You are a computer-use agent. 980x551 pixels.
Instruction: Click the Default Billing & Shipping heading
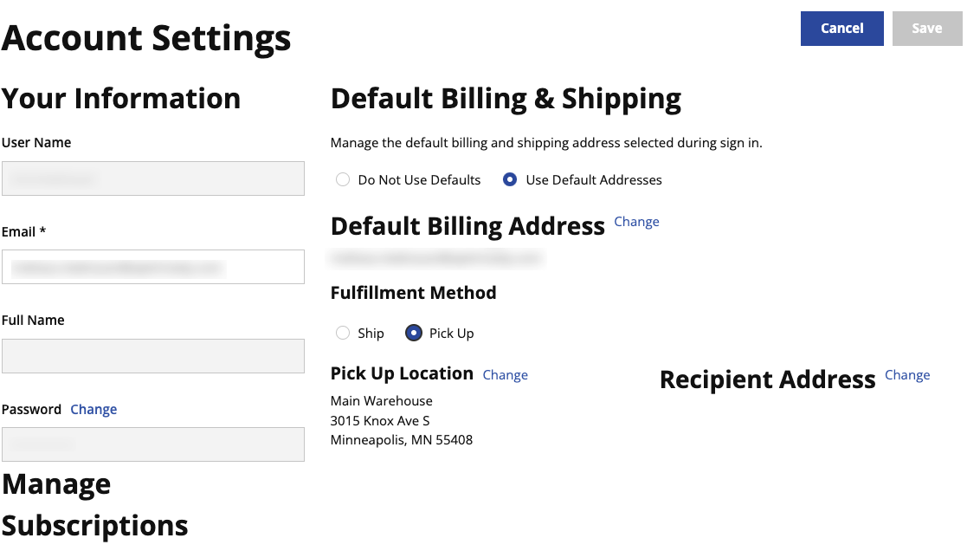point(506,98)
